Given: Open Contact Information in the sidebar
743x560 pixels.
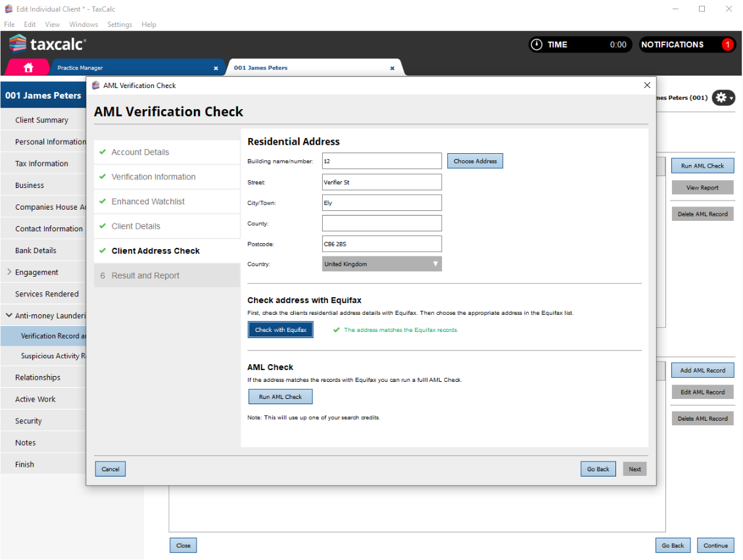Looking at the screenshot, I should click(x=43, y=228).
